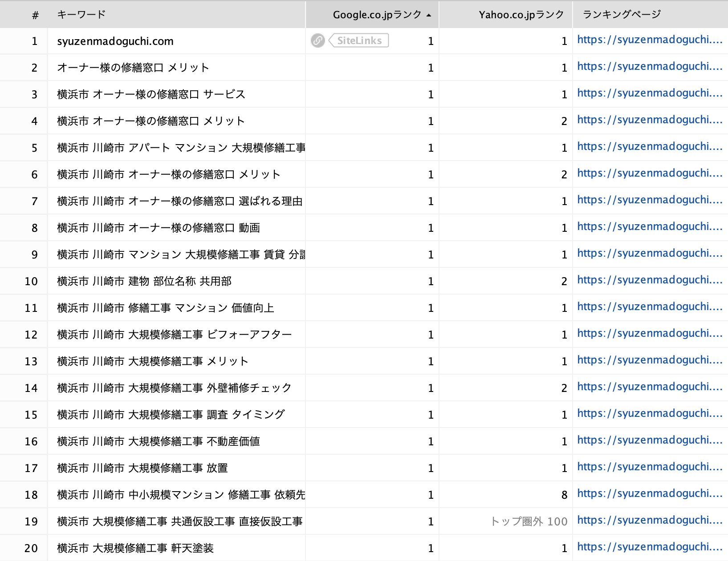
Task: Click Google rank 1 in row 19
Action: click(431, 521)
